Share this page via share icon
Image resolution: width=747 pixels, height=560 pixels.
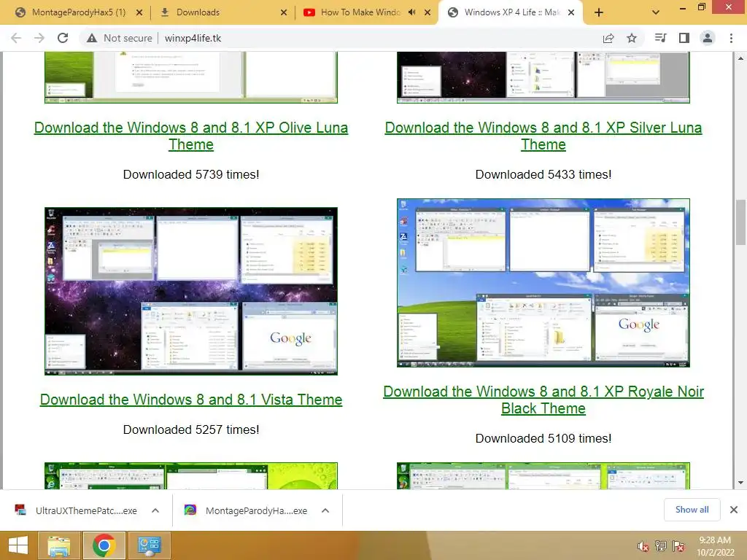[x=608, y=38]
